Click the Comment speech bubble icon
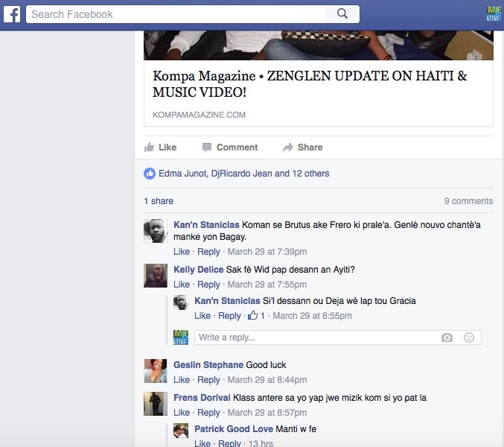 pos(207,148)
